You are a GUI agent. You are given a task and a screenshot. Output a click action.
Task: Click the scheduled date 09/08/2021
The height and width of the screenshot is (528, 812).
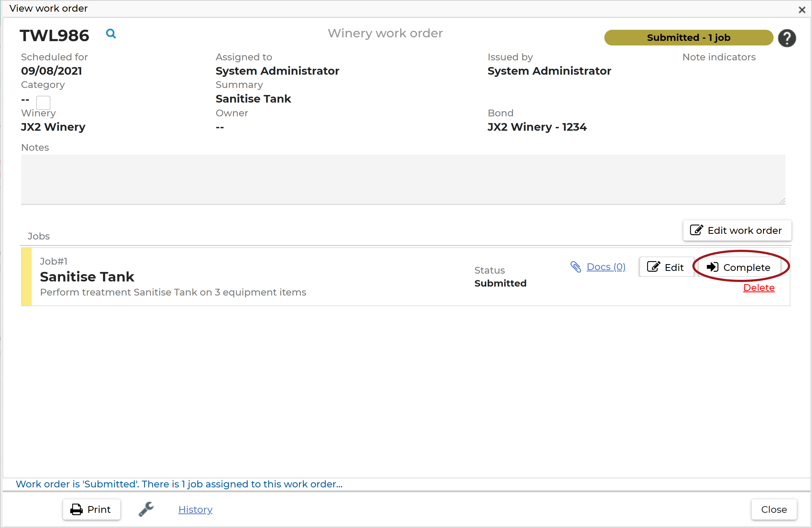pyautogui.click(x=51, y=71)
